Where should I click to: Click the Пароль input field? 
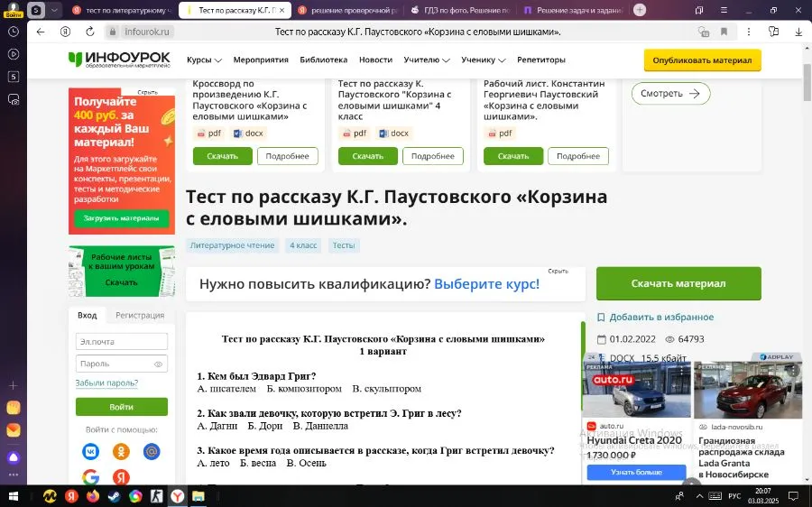pos(121,364)
